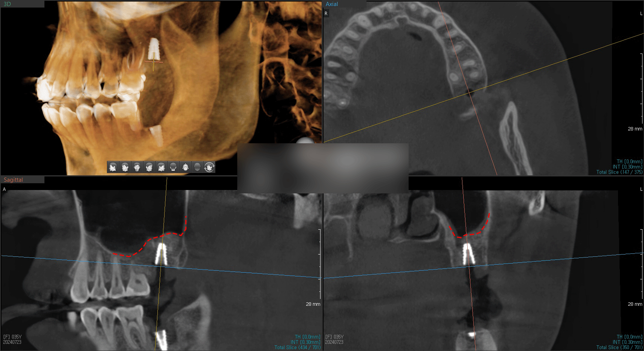Click 'Total Slice (147 / 375)' in Axial view
This screenshot has height=351, width=644.
pos(619,172)
